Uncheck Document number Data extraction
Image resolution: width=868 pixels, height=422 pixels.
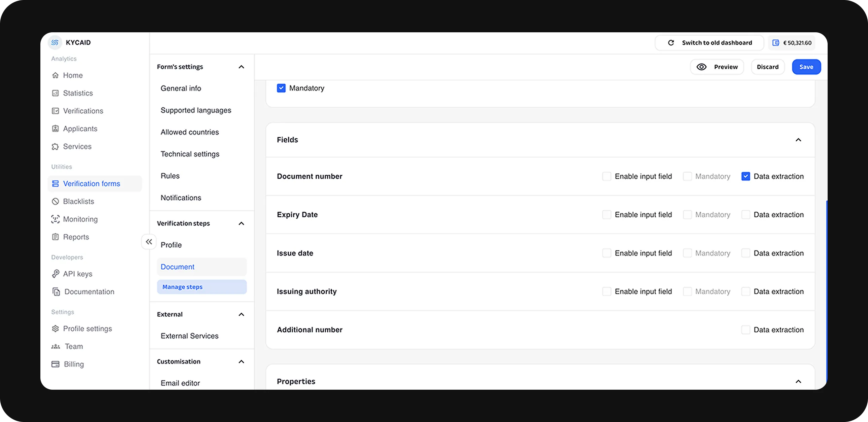(x=745, y=176)
